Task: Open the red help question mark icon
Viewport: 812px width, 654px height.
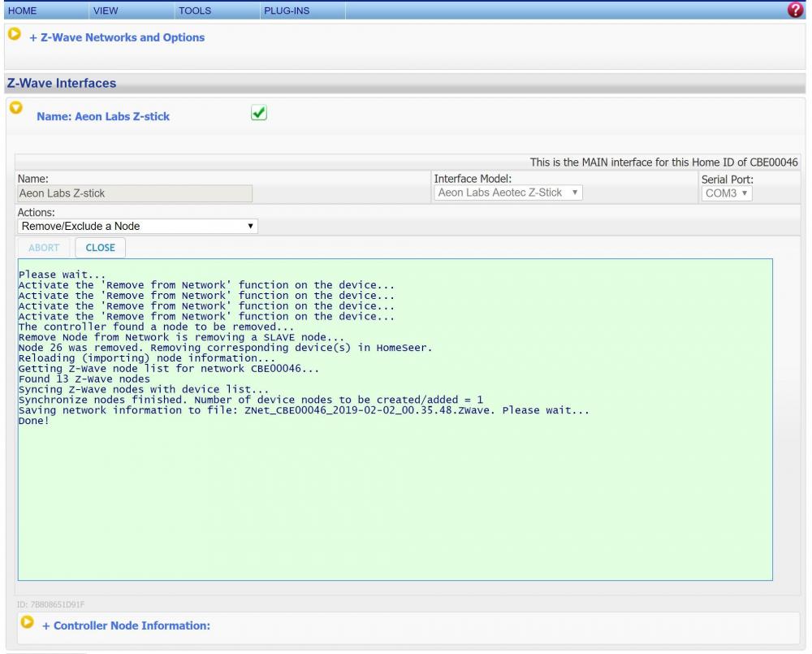Action: coord(797,10)
